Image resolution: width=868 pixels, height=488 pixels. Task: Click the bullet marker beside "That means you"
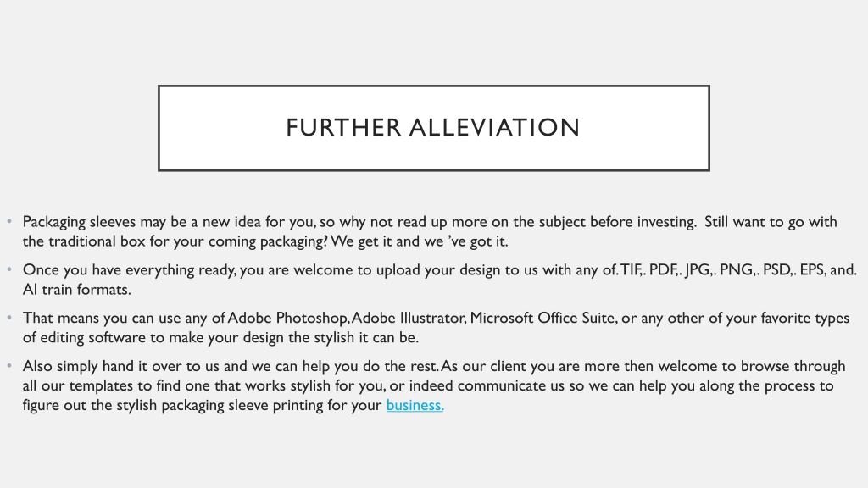[9, 319]
